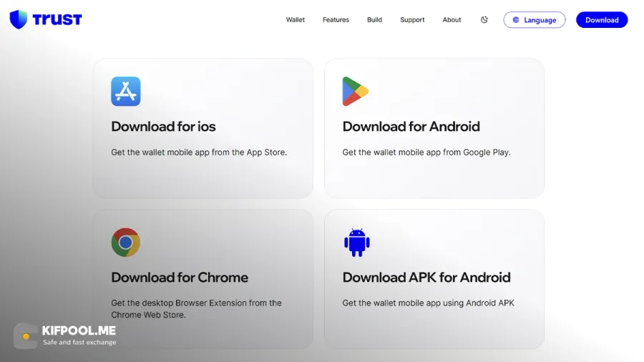
Task: Open the About menu item
Action: (x=452, y=20)
